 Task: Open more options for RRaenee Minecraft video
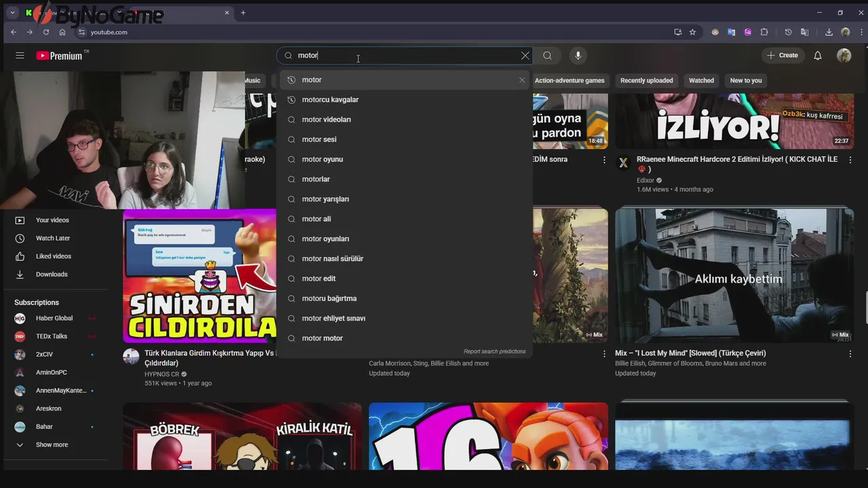point(850,160)
